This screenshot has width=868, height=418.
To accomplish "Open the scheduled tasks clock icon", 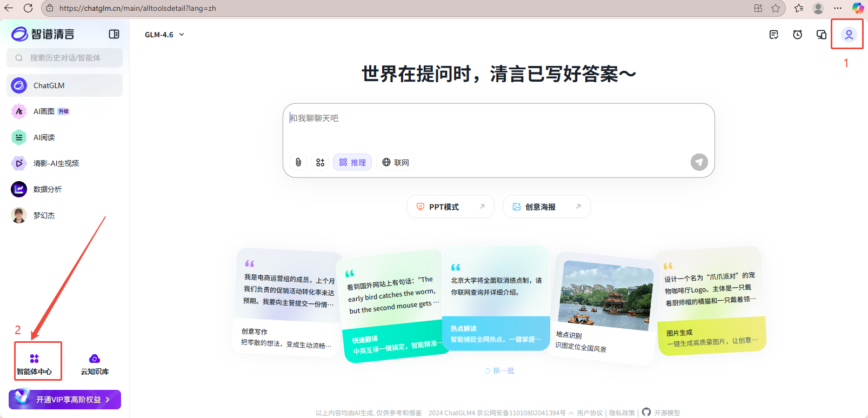I will [x=798, y=35].
